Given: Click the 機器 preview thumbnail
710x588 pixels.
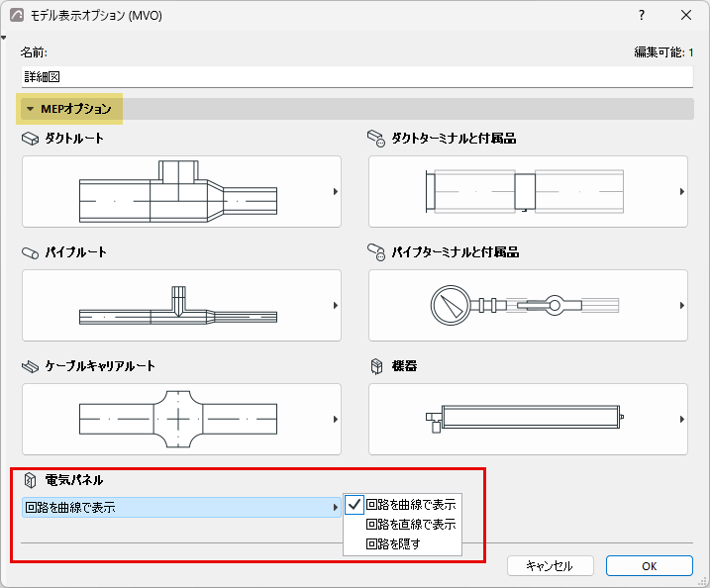Looking at the screenshot, I should click(x=528, y=419).
